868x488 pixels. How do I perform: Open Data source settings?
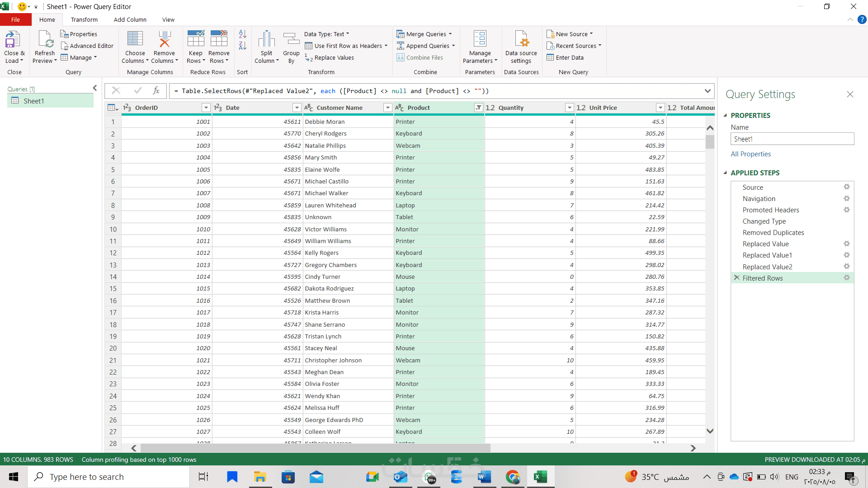tap(521, 40)
